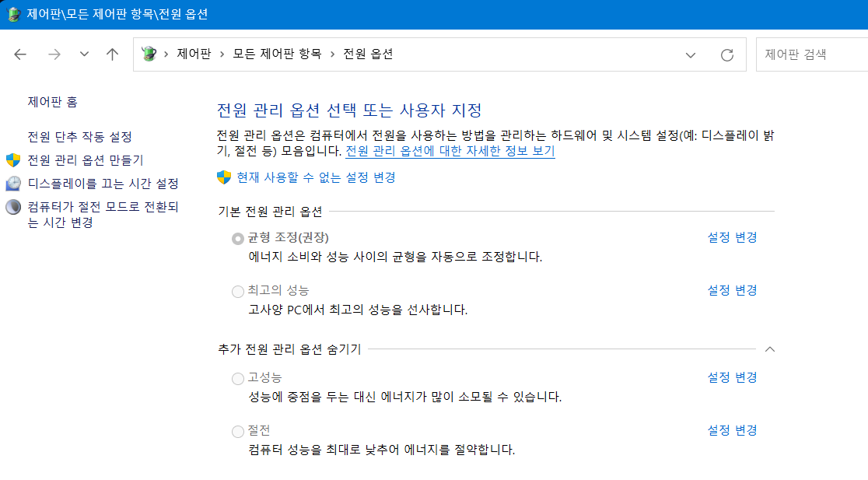Click the forward navigation arrow
868x480 pixels.
54,54
